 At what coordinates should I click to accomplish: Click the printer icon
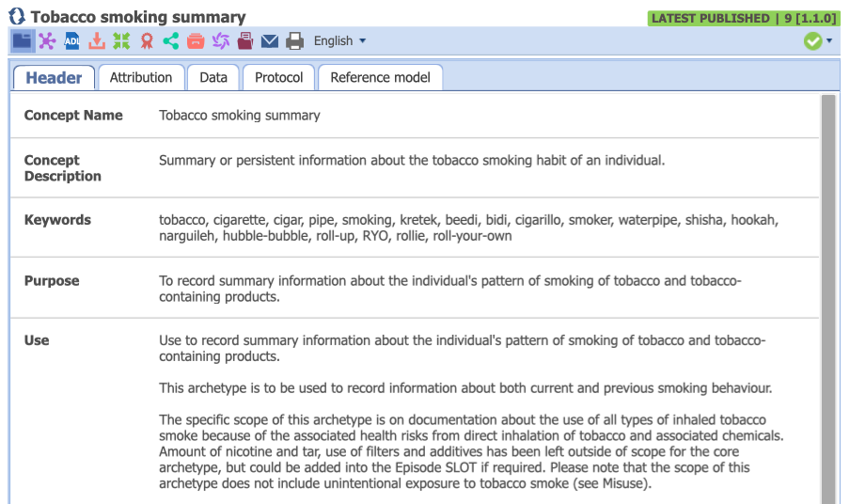[295, 41]
